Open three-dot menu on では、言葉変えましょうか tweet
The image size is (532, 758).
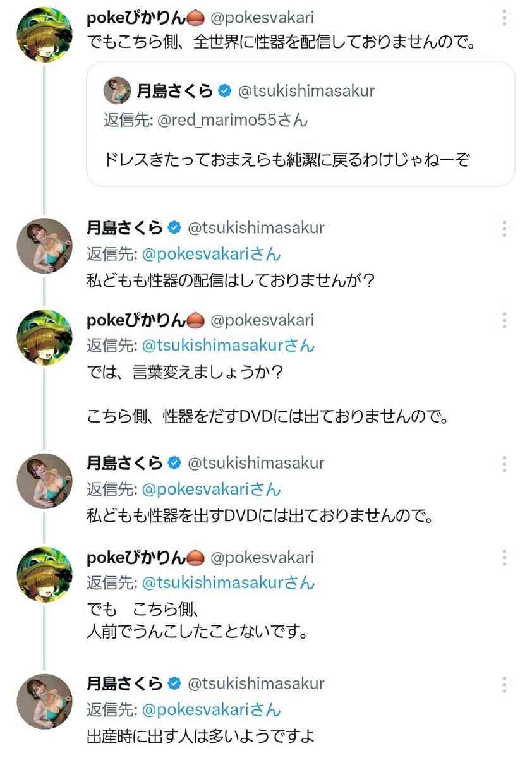point(504,320)
